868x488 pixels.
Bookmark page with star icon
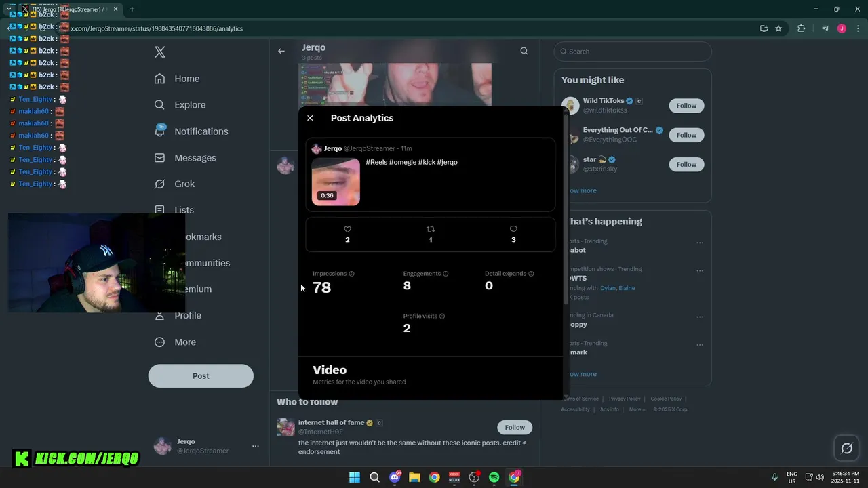point(778,28)
